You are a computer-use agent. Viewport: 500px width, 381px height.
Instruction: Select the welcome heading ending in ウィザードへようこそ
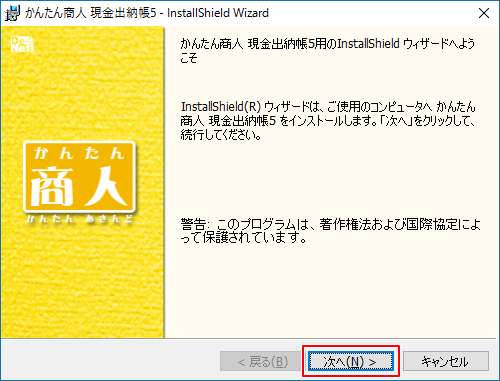(328, 50)
